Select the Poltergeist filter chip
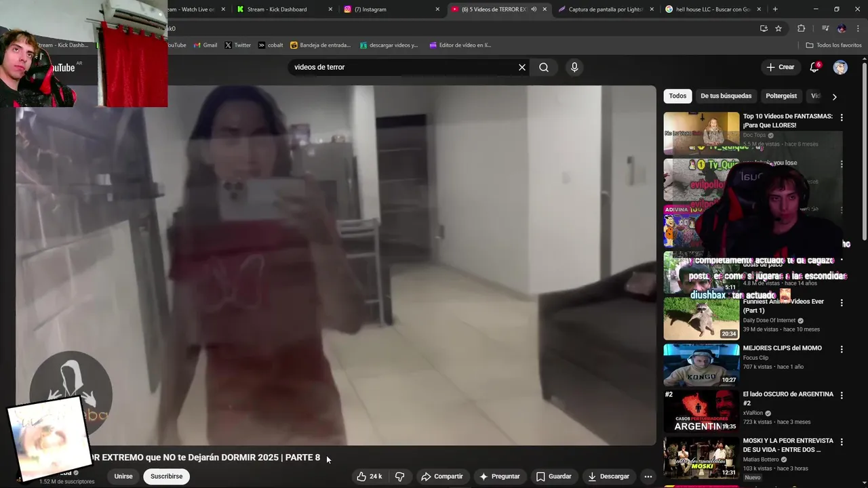This screenshot has width=868, height=488. pos(781,96)
